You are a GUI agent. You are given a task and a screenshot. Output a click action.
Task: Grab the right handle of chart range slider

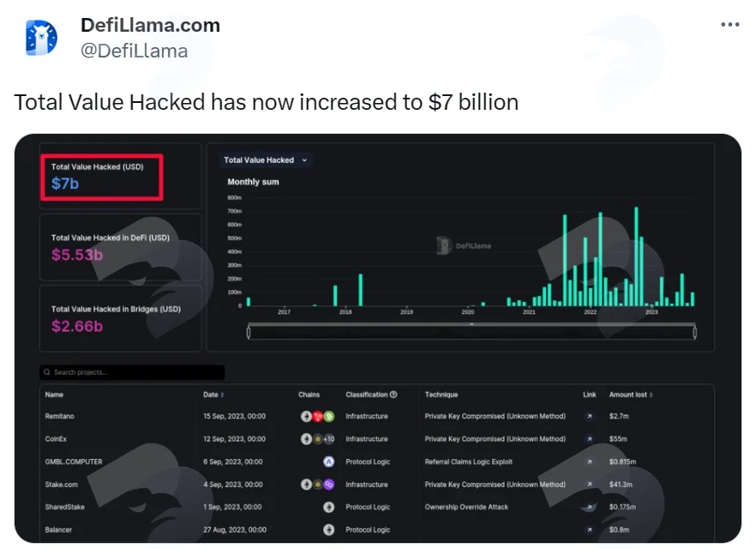695,332
